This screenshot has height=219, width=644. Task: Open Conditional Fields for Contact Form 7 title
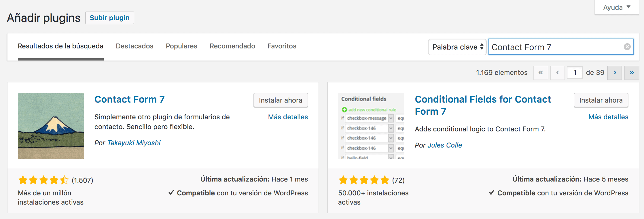click(x=483, y=105)
